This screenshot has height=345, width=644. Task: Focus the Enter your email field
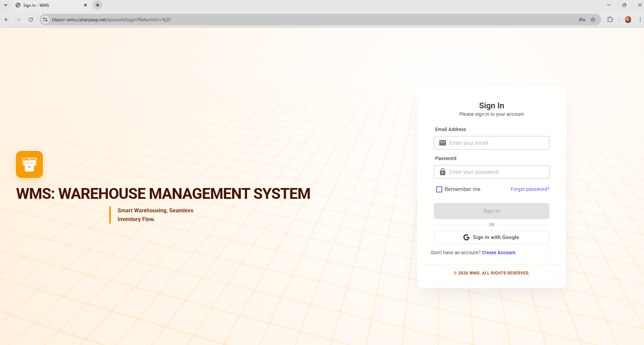pos(497,143)
